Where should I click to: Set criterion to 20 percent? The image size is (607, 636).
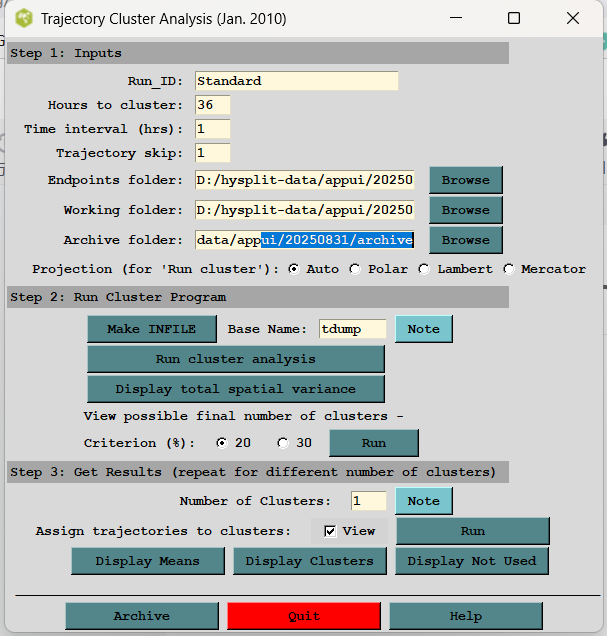coord(222,443)
